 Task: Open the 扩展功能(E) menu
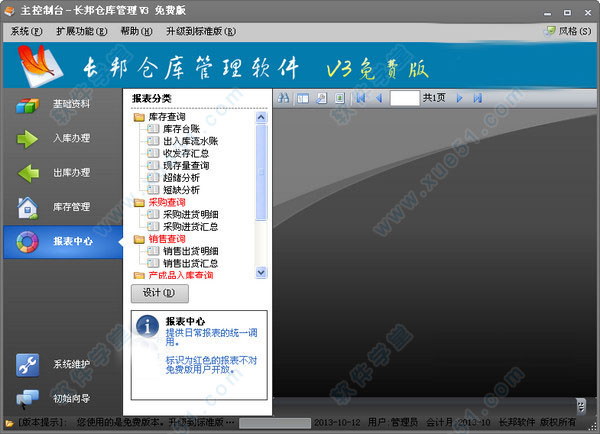82,31
